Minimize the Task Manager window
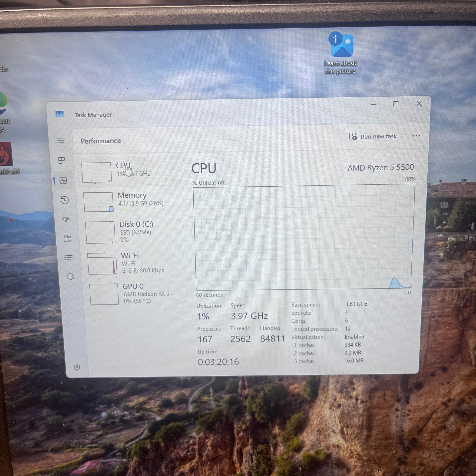Screen dimensions: 476x476 [x=373, y=104]
